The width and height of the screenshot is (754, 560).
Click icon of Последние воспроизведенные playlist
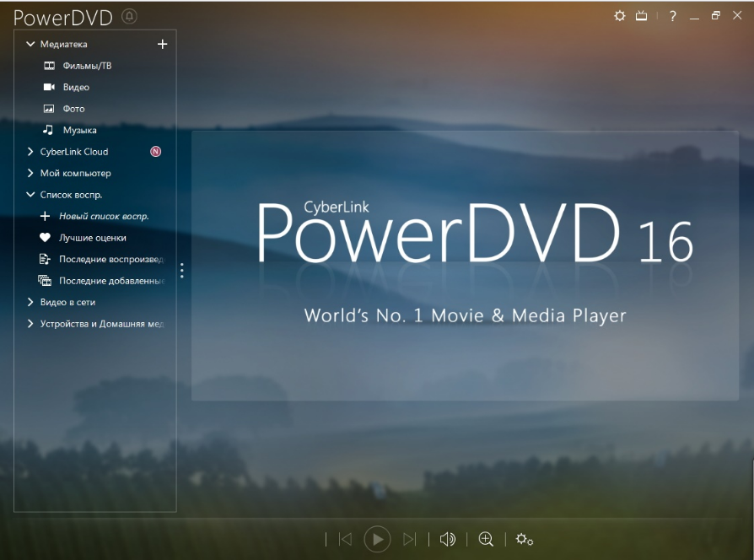pyautogui.click(x=45, y=259)
